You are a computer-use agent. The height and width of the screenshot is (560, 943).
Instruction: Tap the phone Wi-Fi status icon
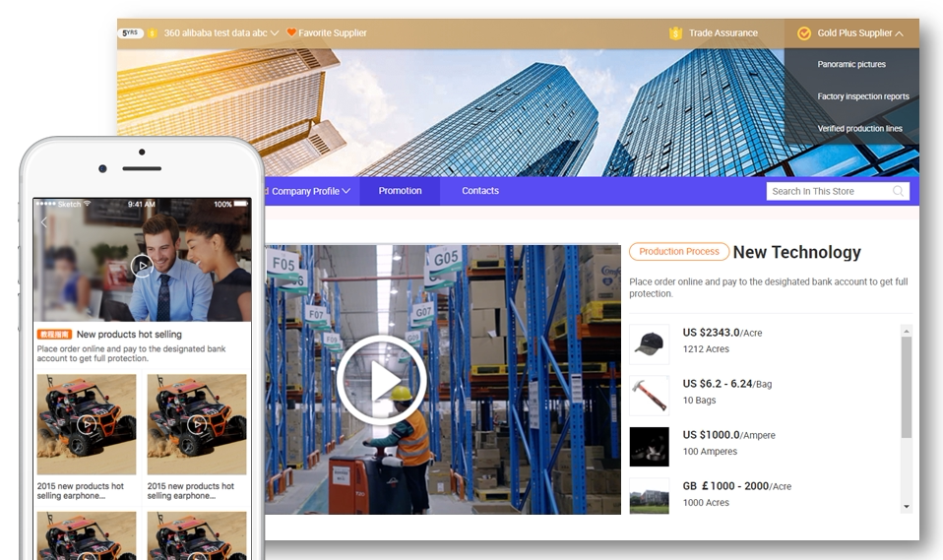(x=88, y=204)
